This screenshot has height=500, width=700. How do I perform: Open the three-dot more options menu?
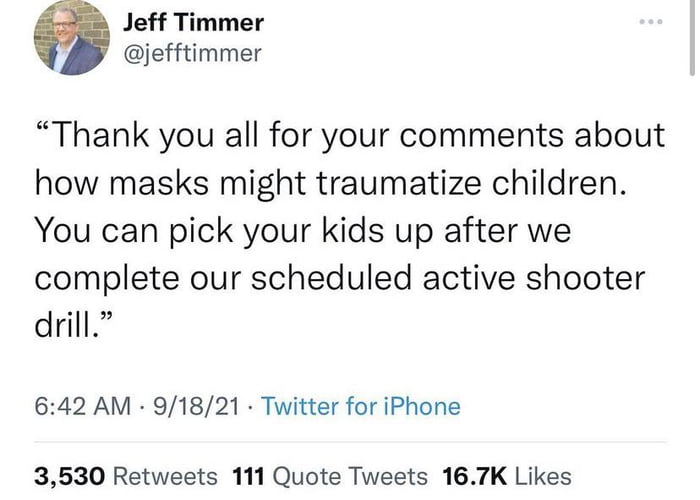tap(650, 21)
